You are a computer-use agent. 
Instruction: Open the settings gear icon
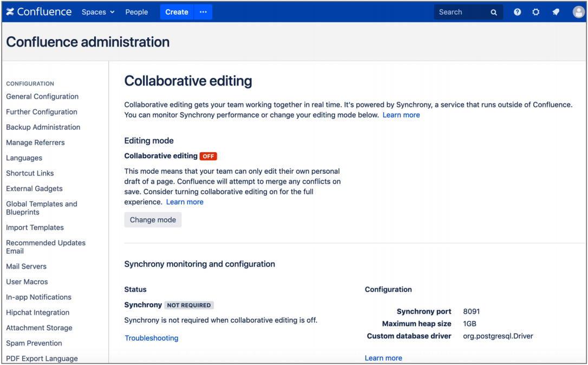pyautogui.click(x=536, y=12)
